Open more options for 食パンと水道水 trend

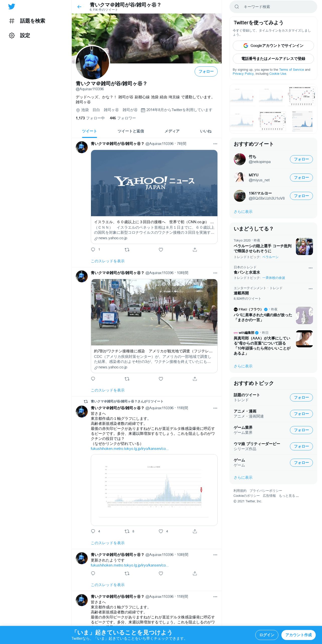(310, 268)
